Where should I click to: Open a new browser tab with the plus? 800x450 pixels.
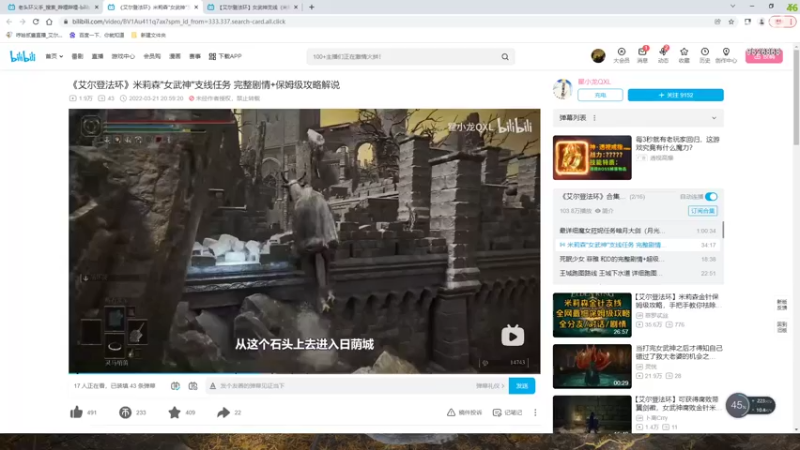[x=312, y=7]
